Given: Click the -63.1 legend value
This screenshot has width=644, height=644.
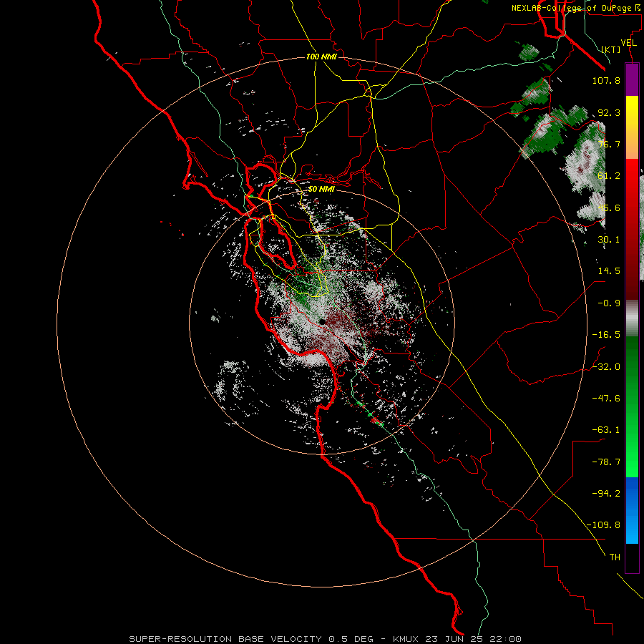Looking at the screenshot, I should coord(606,430).
